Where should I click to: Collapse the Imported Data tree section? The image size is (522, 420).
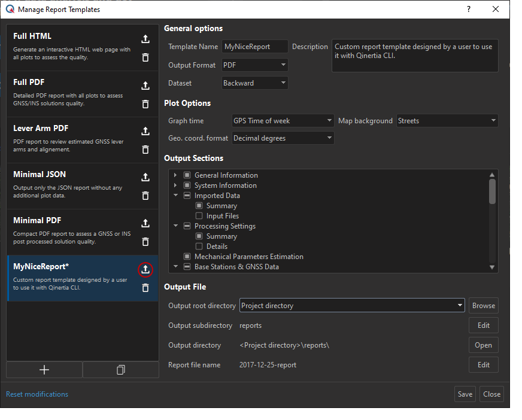tap(175, 195)
